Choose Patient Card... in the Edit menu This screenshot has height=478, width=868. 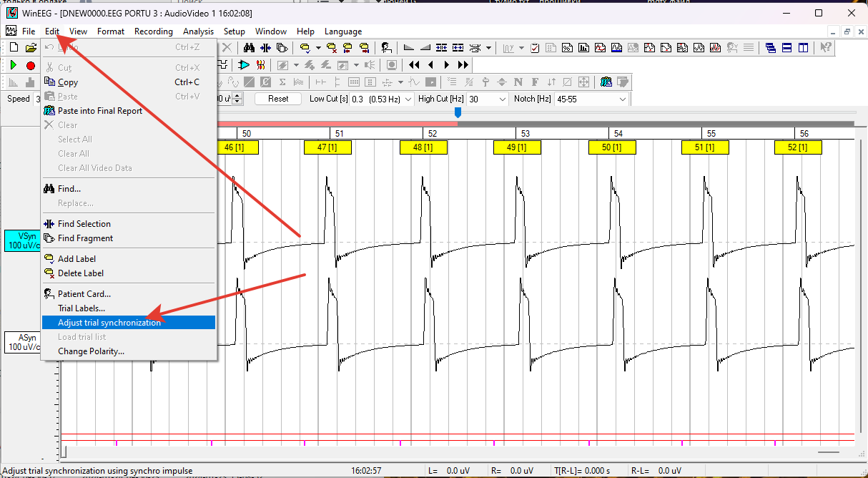129,294
